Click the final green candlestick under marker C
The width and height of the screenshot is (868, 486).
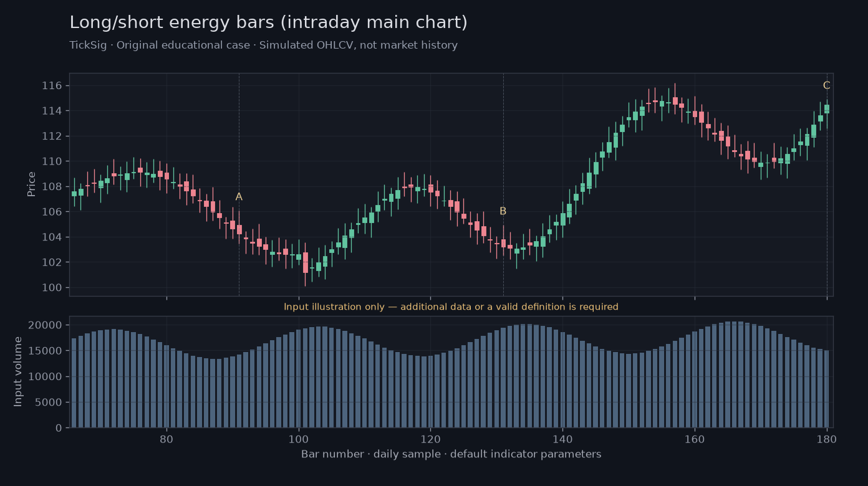[827, 108]
